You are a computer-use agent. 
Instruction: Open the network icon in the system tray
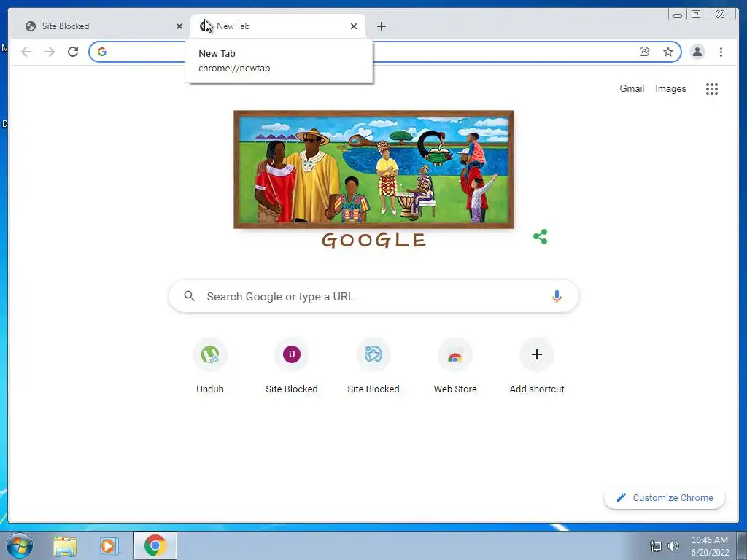coord(656,546)
